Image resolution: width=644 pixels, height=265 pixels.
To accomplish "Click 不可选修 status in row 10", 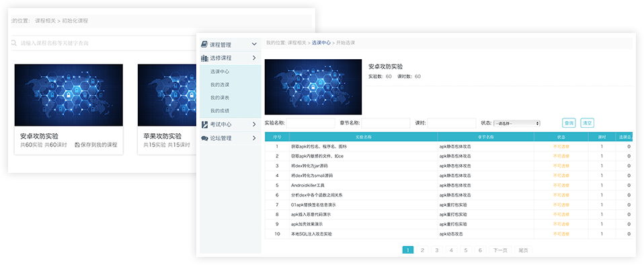I will point(561,234).
